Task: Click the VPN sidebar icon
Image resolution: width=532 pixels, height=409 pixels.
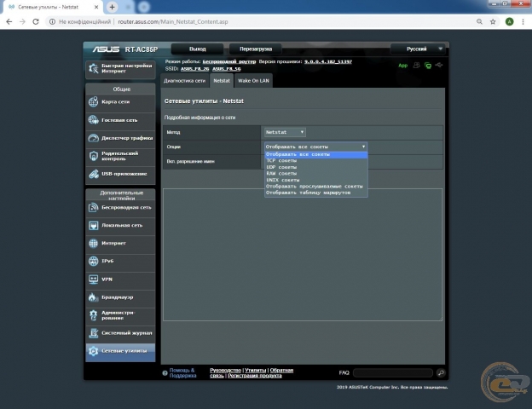Action: (95, 279)
